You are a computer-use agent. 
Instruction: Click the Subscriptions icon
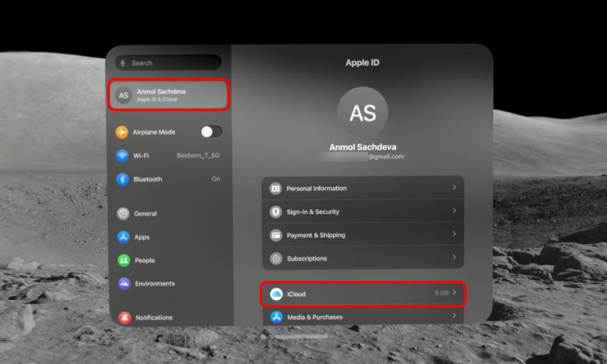click(276, 258)
